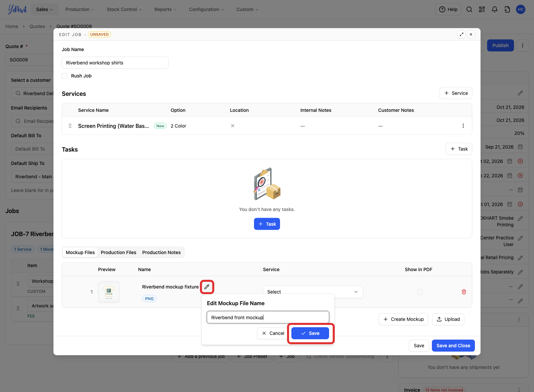The image size is (534, 392).
Task: Open the QR code scanner icon
Action: (482, 9)
